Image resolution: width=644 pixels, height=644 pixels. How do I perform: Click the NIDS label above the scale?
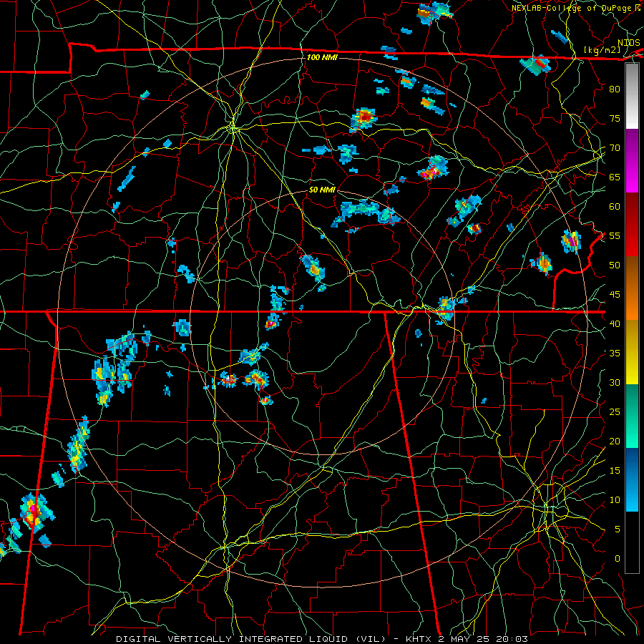point(628,43)
